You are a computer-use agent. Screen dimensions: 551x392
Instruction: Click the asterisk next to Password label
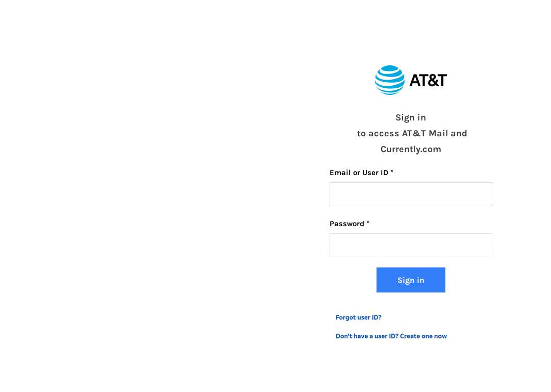pyautogui.click(x=368, y=223)
